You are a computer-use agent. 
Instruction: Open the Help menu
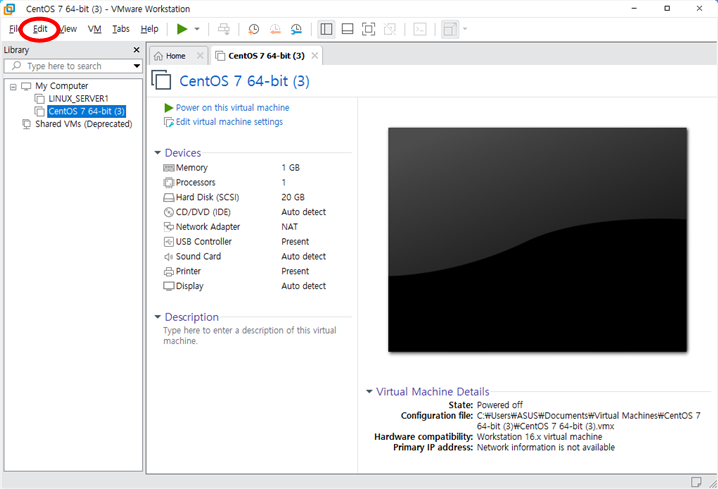coord(149,29)
